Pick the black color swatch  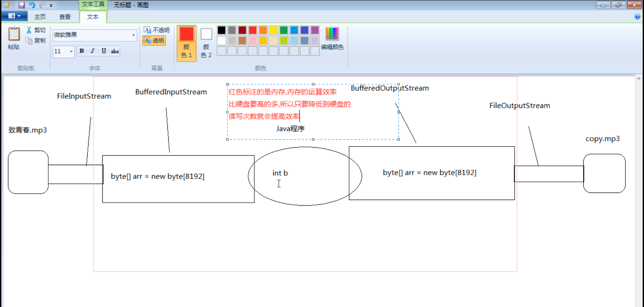pyautogui.click(x=221, y=30)
